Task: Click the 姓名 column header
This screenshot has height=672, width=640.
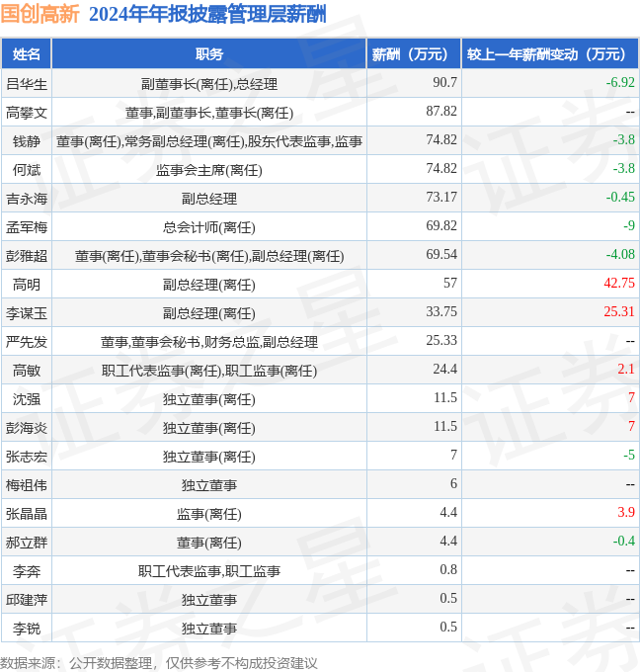Action: coord(26,54)
